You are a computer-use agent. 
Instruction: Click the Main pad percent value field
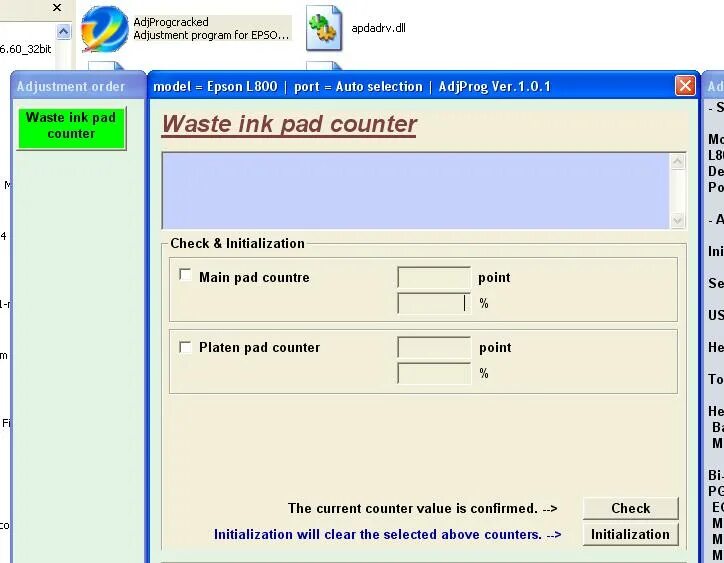pos(434,303)
